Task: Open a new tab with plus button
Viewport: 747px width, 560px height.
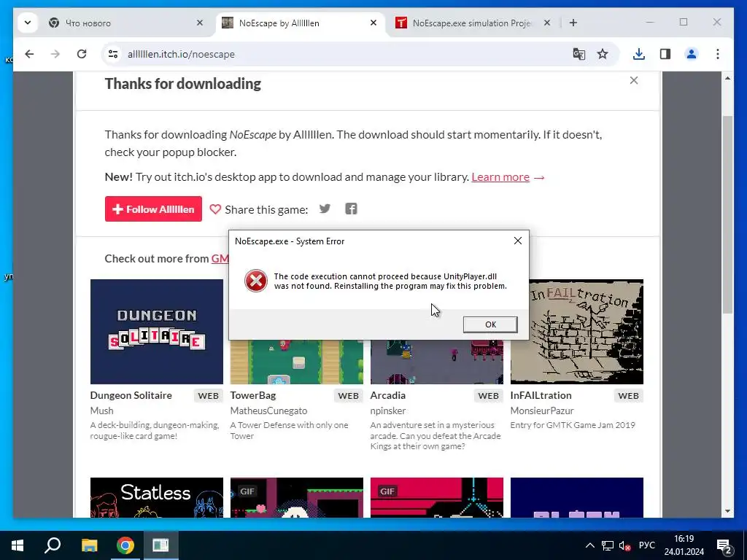Action: (x=573, y=23)
